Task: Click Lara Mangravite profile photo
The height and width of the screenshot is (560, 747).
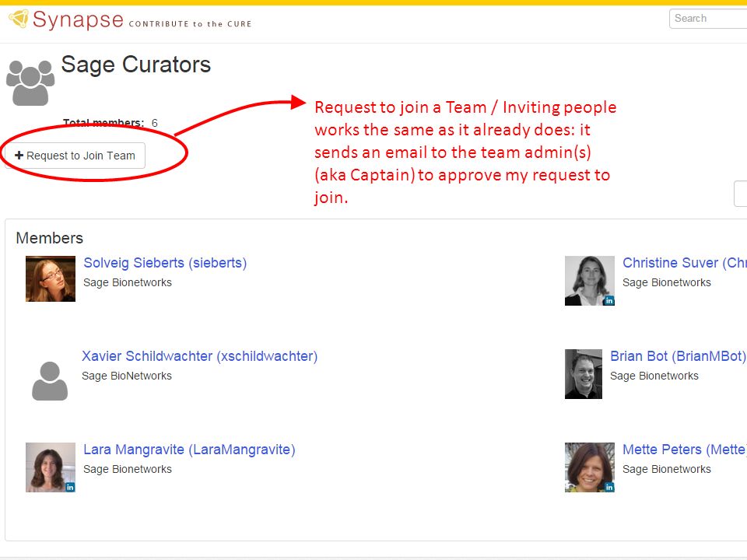Action: click(x=51, y=467)
